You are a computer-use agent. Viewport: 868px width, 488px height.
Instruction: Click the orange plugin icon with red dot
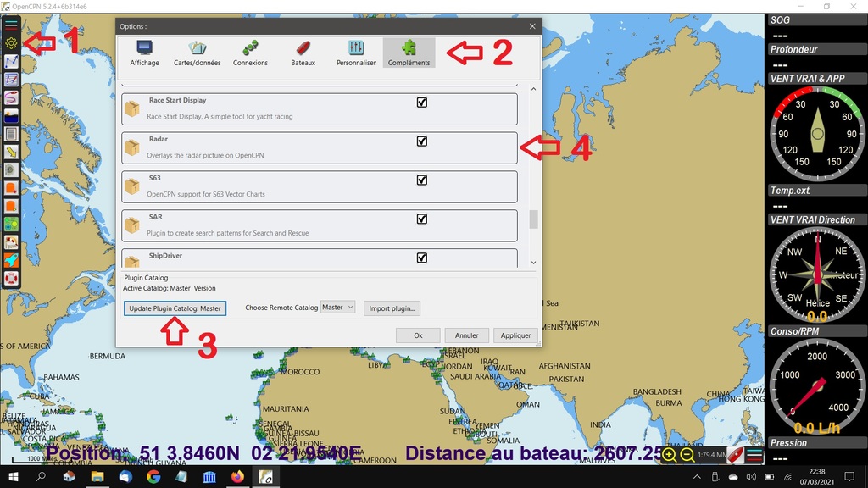pos(11,188)
